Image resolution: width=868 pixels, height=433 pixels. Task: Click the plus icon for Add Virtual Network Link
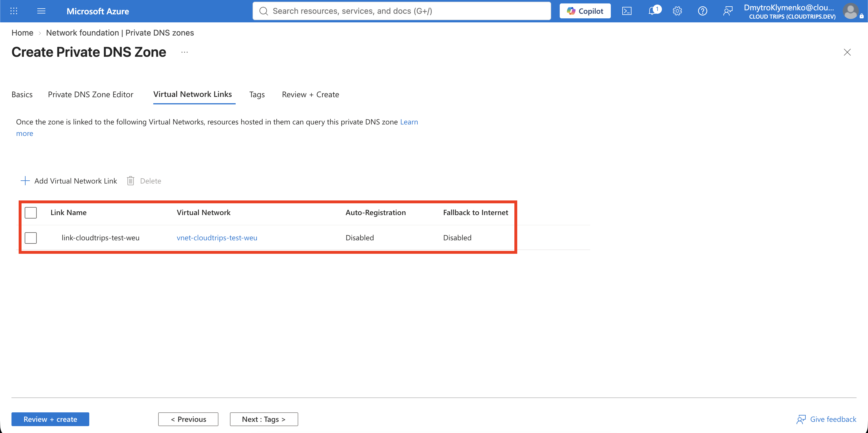tap(25, 181)
